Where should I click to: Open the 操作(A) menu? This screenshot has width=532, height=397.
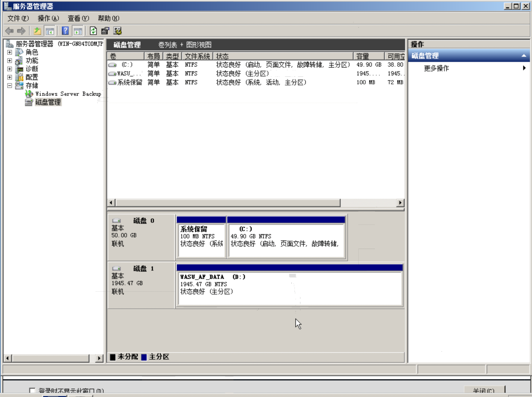(48, 18)
